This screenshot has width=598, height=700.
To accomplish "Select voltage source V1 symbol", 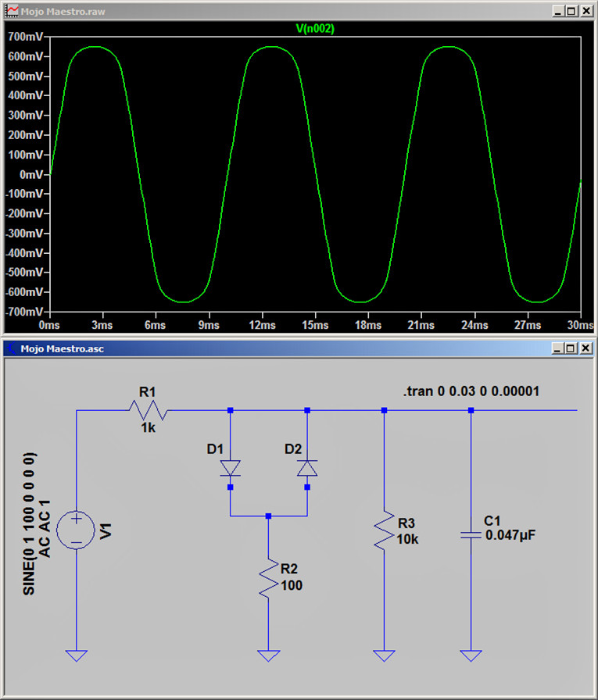I will point(76,530).
